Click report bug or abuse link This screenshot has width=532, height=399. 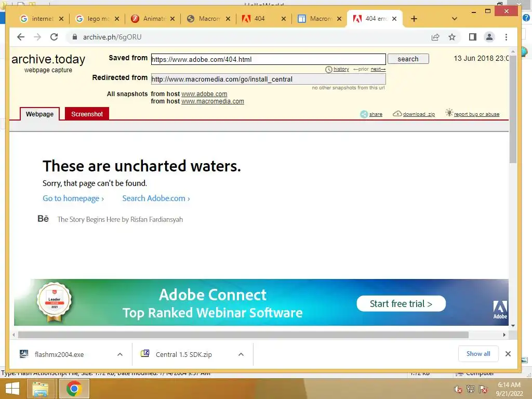(477, 114)
